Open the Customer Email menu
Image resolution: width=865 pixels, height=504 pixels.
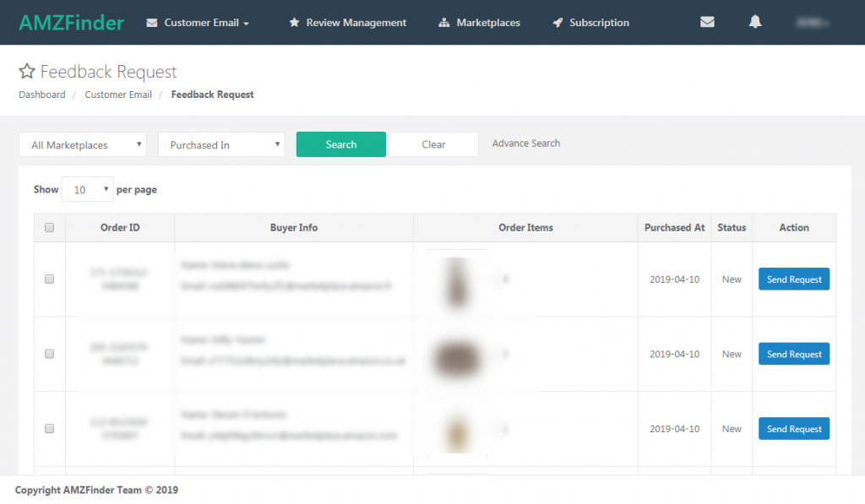[198, 23]
